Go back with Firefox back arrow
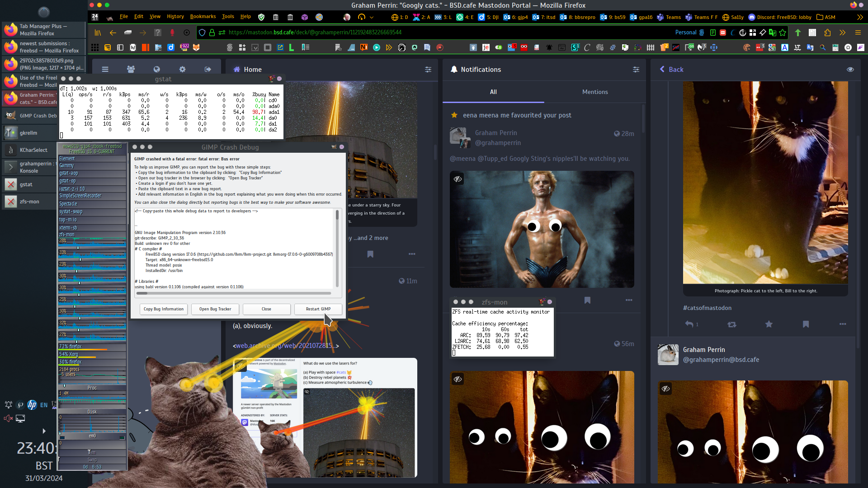The width and height of the screenshot is (868, 488). 113,33
